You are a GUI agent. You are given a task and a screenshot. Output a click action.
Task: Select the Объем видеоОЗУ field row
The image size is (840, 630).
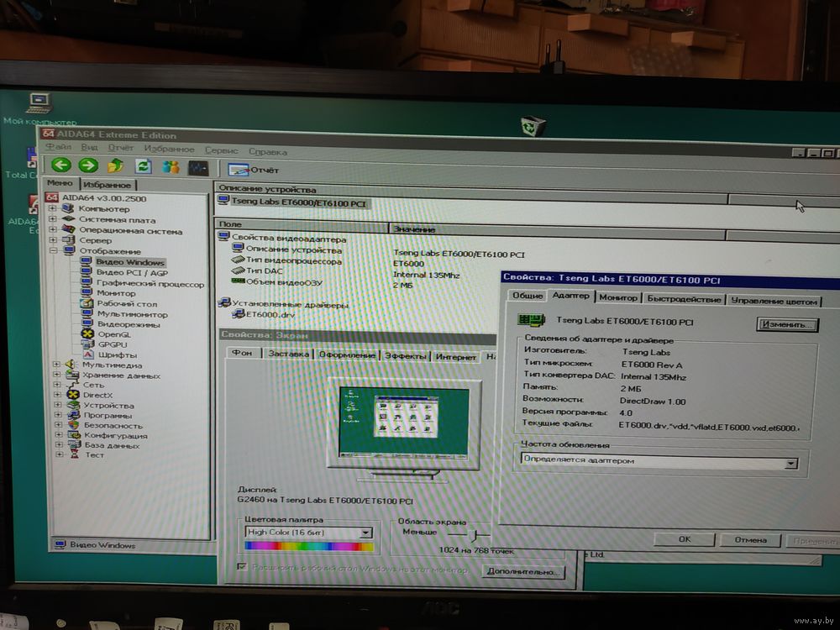277,281
